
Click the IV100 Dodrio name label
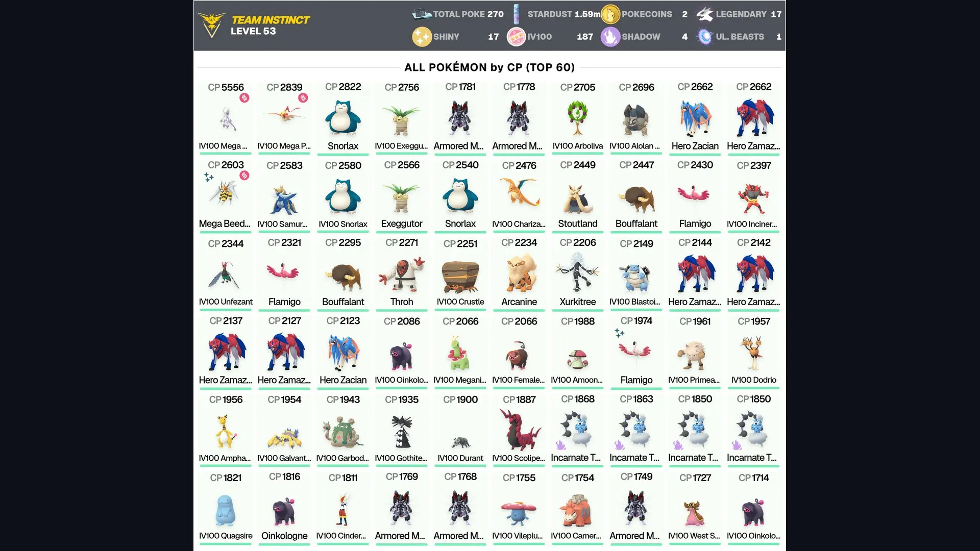[x=754, y=380]
